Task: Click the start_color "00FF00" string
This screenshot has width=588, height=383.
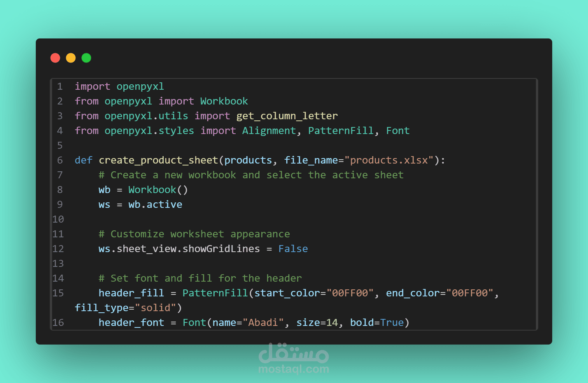Action: tap(350, 293)
